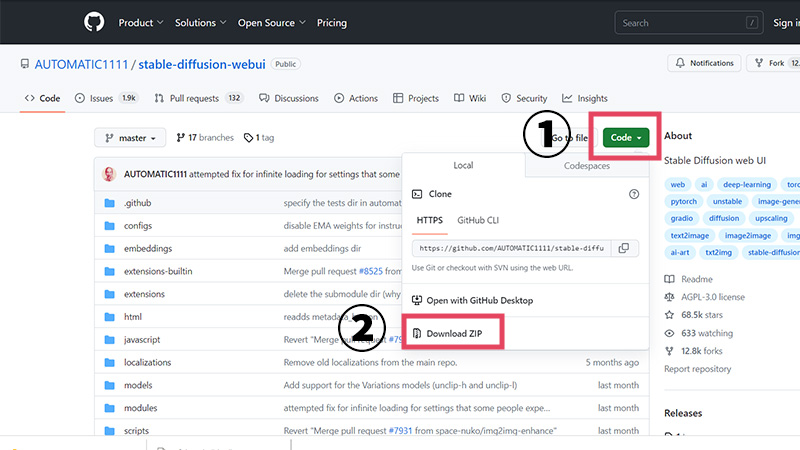This screenshot has width=800, height=450.
Task: Click the Notifications bell button
Action: tap(704, 63)
